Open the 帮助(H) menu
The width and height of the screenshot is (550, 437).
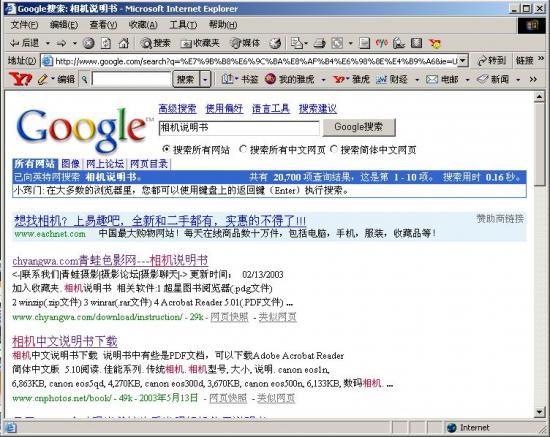223,25
